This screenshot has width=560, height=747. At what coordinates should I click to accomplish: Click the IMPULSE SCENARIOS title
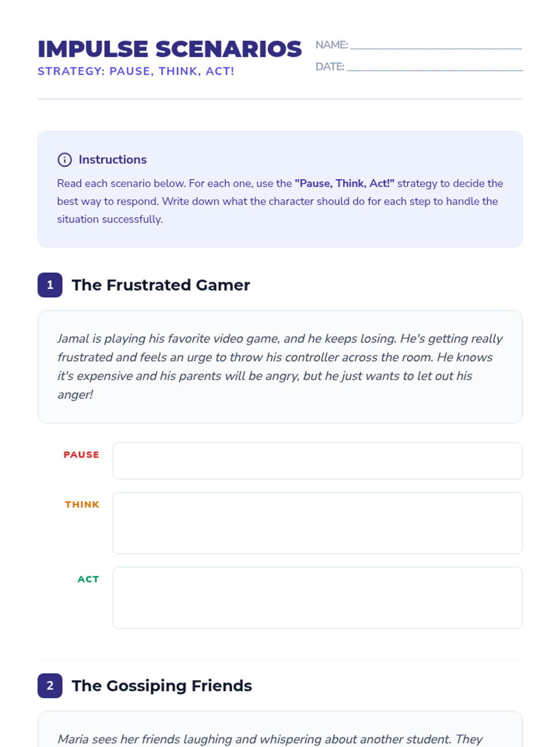pyautogui.click(x=169, y=49)
